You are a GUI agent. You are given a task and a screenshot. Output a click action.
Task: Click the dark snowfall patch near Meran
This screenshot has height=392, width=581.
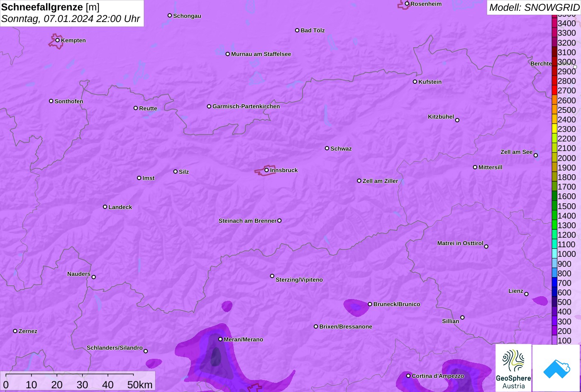pyautogui.click(x=215, y=357)
